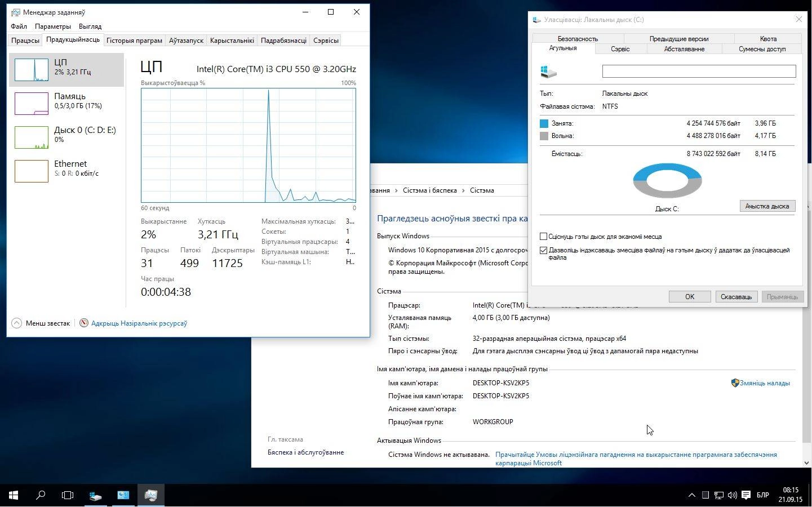Select the ЦП performance graph thumbnail
The width and height of the screenshot is (812, 507).
coord(32,70)
